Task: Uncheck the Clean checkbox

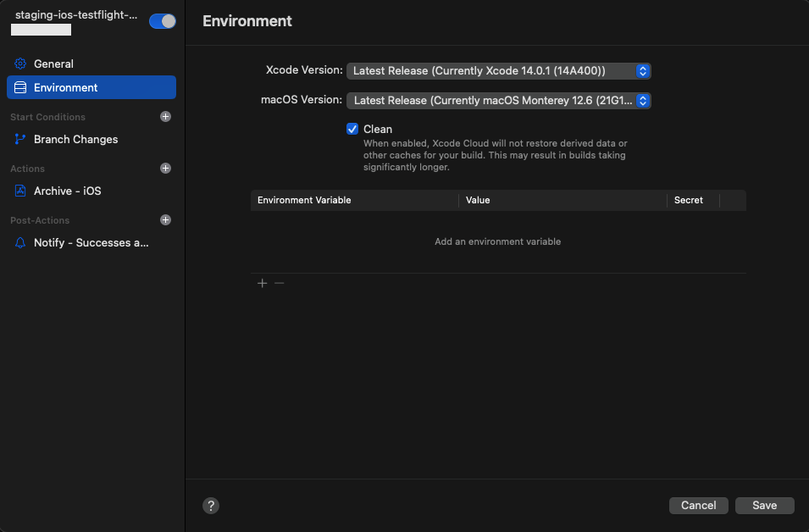Action: pyautogui.click(x=352, y=129)
